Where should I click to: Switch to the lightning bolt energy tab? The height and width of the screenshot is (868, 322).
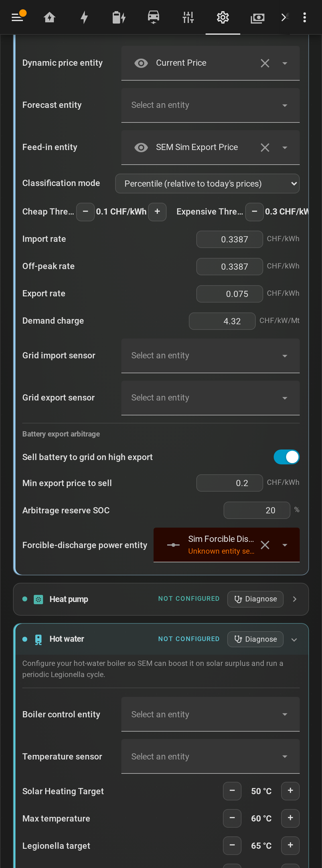click(84, 17)
